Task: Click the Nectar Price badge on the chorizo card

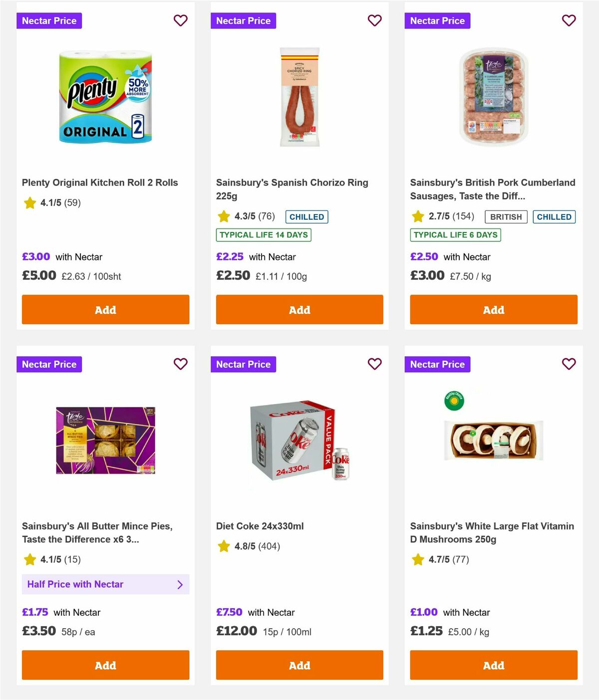Action: click(x=243, y=20)
